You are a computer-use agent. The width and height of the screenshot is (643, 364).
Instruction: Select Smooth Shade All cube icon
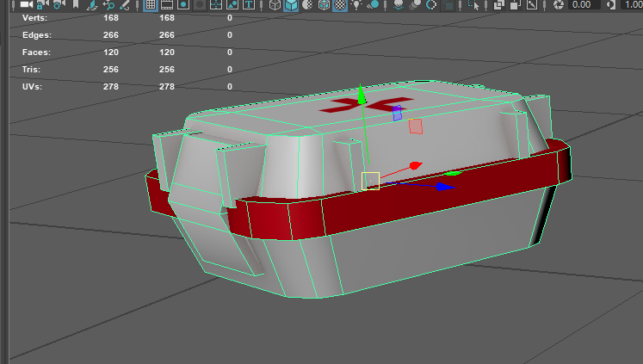[291, 4]
